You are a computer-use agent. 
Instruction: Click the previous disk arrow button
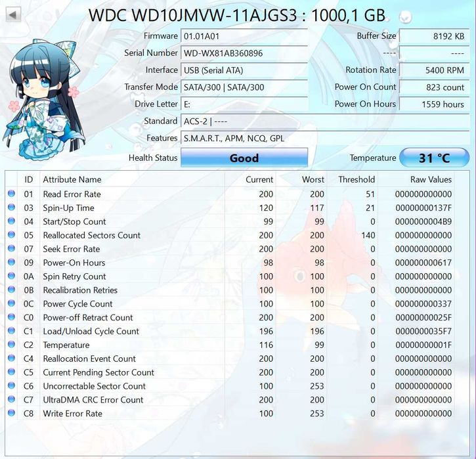[13, 14]
